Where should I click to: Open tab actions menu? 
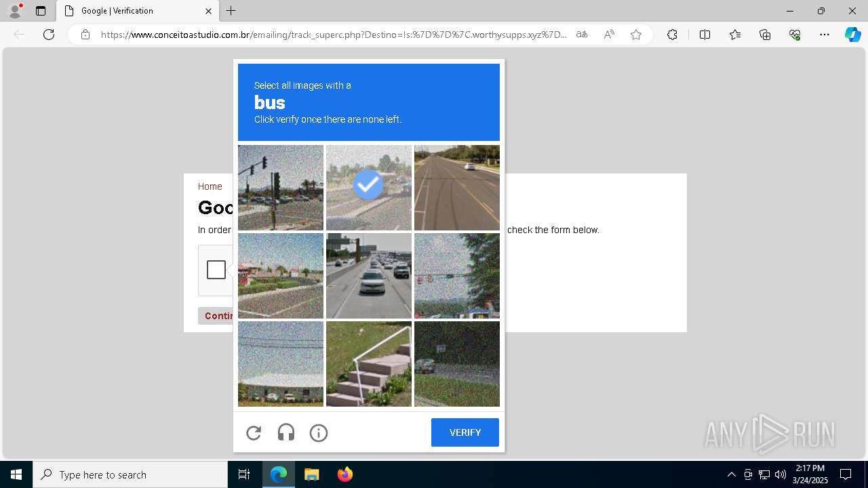(41, 11)
